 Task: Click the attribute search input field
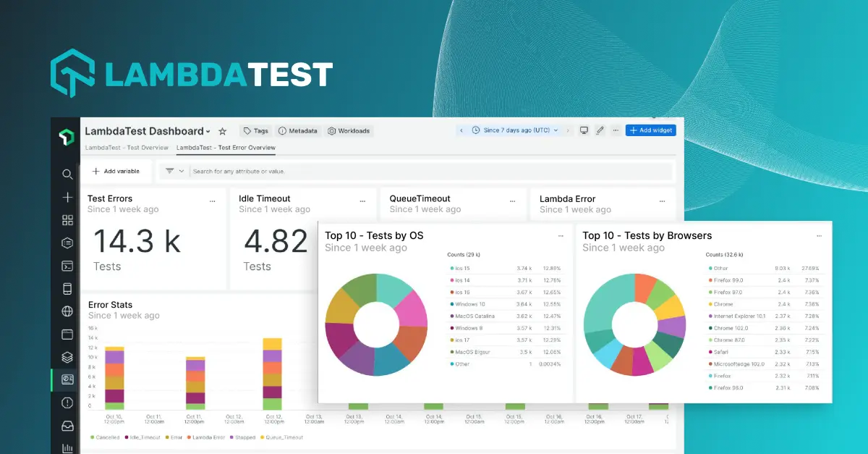[289, 171]
